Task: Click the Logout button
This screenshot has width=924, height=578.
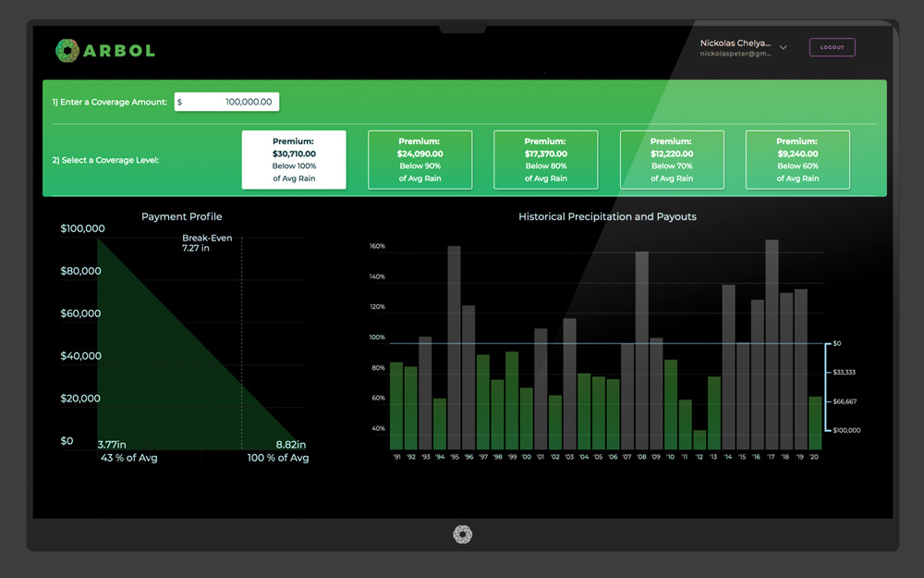Action: pos(833,47)
